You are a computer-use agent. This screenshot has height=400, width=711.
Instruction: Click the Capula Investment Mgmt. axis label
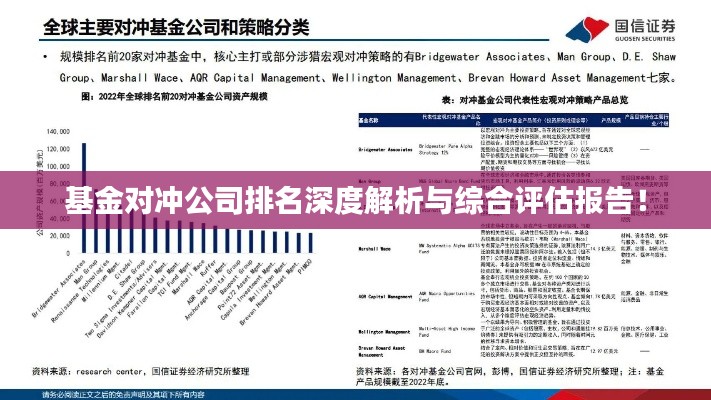coord(248,290)
